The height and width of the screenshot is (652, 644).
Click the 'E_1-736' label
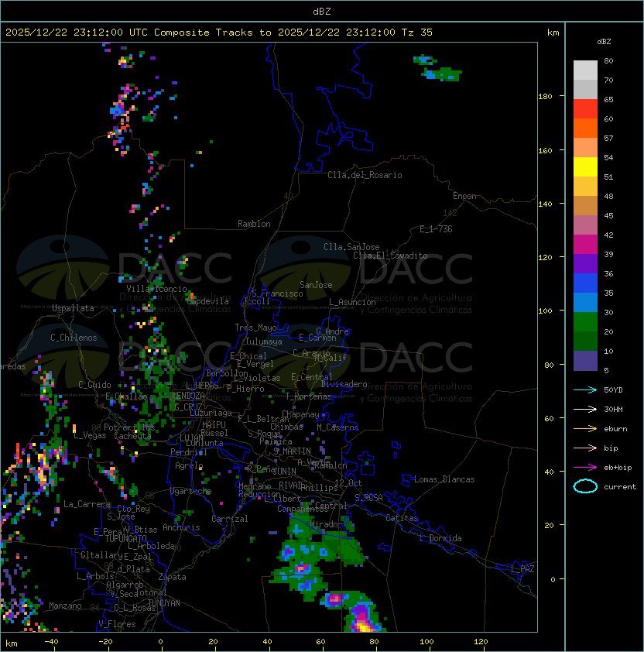tap(436, 229)
